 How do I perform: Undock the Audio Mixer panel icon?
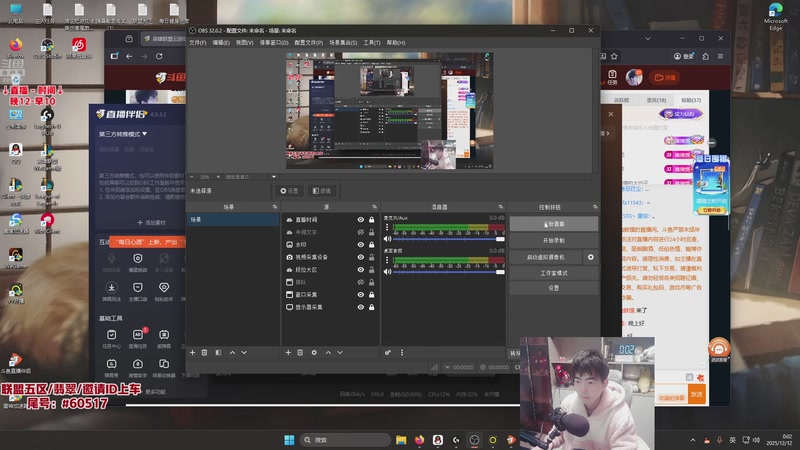(x=501, y=207)
